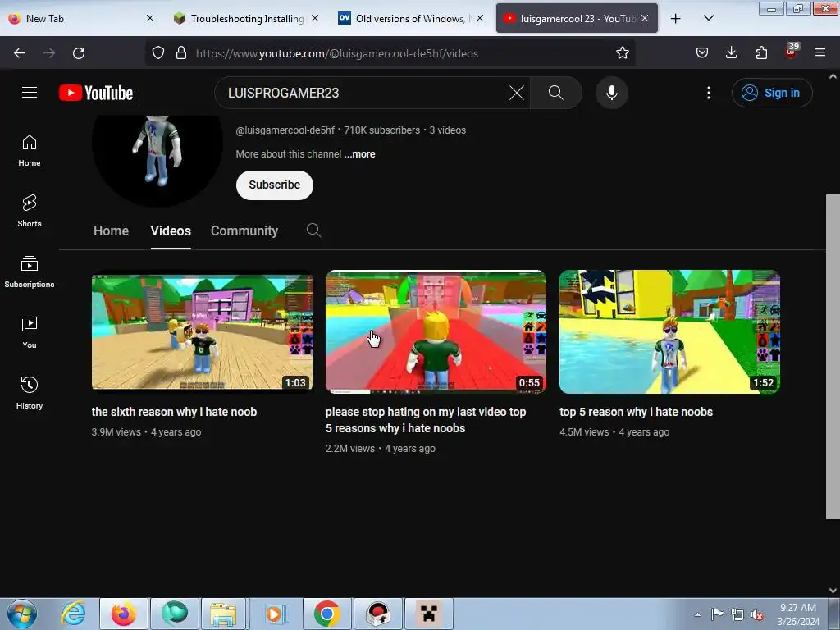The width and height of the screenshot is (840, 630).
Task: Close the Troubleshooting Installing tab
Action: [x=315, y=18]
